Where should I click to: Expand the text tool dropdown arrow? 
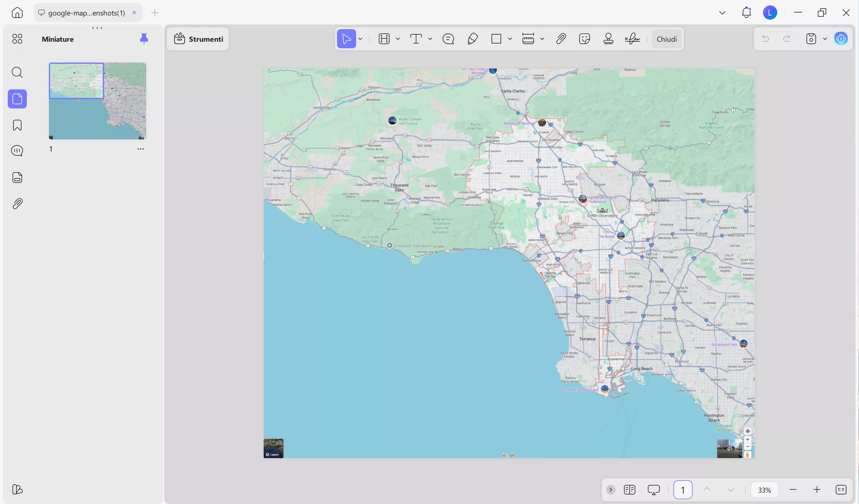point(430,39)
